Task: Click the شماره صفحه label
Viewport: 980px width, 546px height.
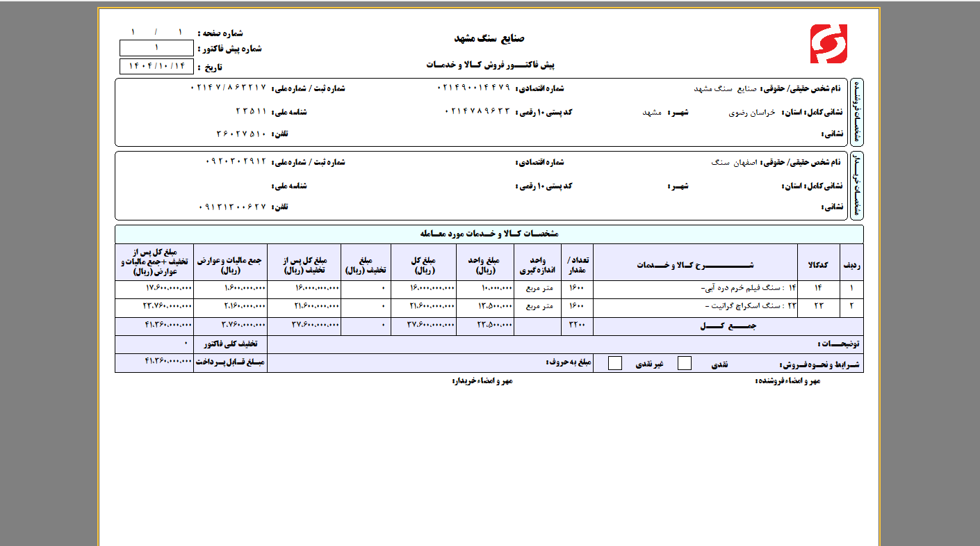Action: click(x=220, y=33)
